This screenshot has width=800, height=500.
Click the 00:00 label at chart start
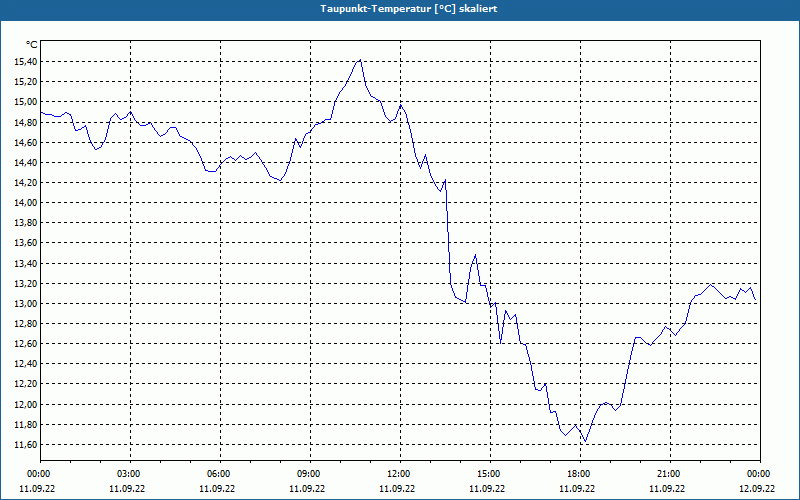pyautogui.click(x=40, y=474)
